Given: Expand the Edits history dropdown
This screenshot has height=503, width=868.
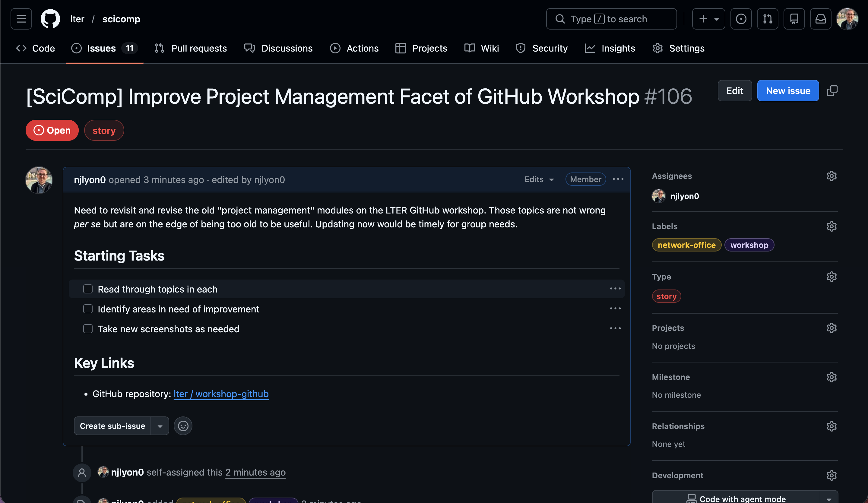Looking at the screenshot, I should click(x=539, y=179).
